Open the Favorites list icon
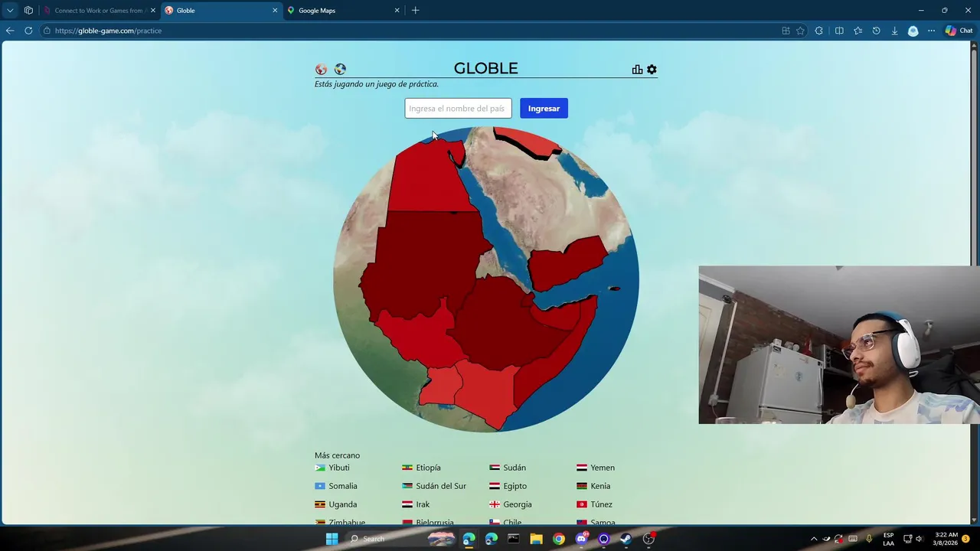The width and height of the screenshot is (980, 551). 857,31
